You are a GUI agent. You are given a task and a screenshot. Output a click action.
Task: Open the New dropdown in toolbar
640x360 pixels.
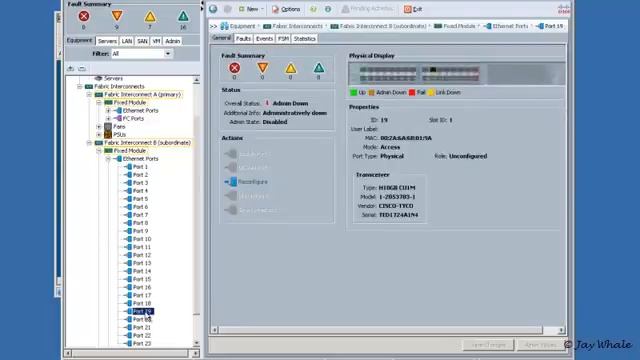pos(251,9)
